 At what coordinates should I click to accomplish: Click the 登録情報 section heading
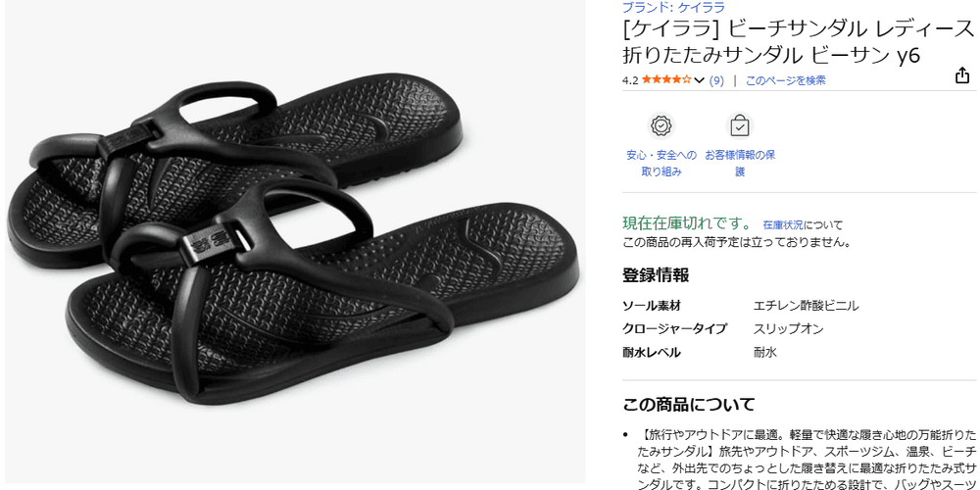coord(656,274)
